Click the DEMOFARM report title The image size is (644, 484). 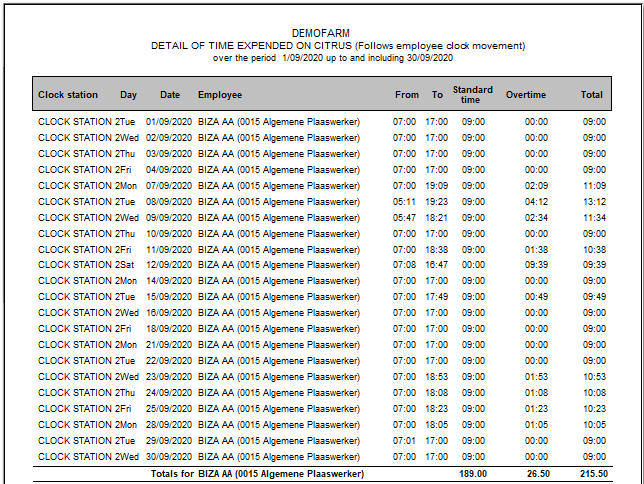pyautogui.click(x=321, y=33)
